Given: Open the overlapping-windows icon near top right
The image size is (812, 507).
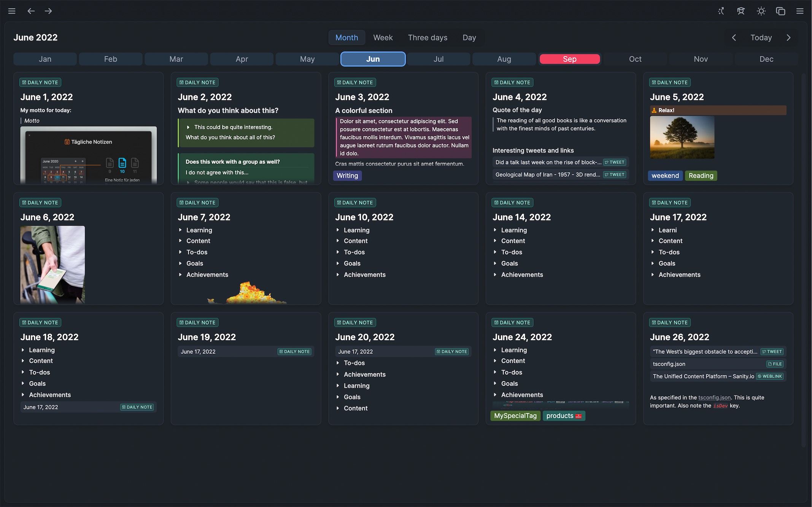Looking at the screenshot, I should (781, 11).
